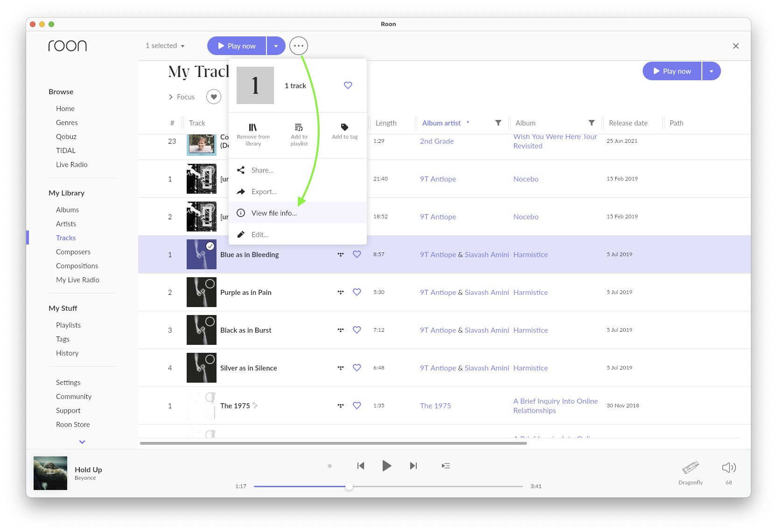Click the signal path dot indicator

pos(329,466)
